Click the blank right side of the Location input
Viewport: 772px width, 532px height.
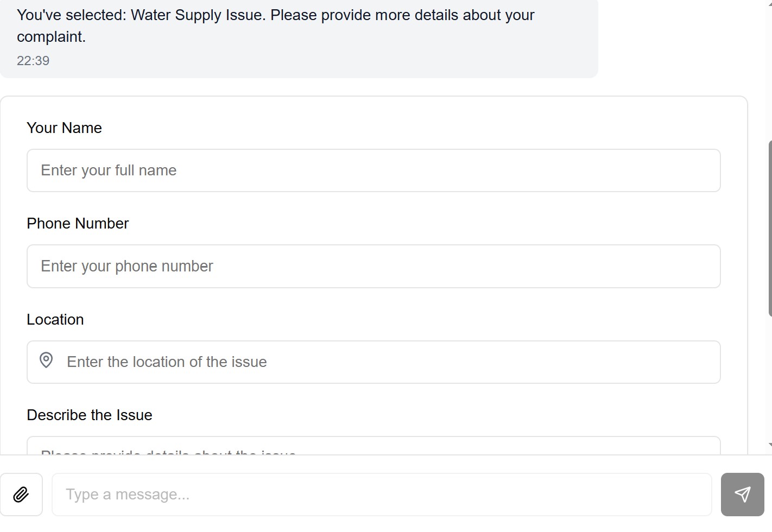[543, 362]
